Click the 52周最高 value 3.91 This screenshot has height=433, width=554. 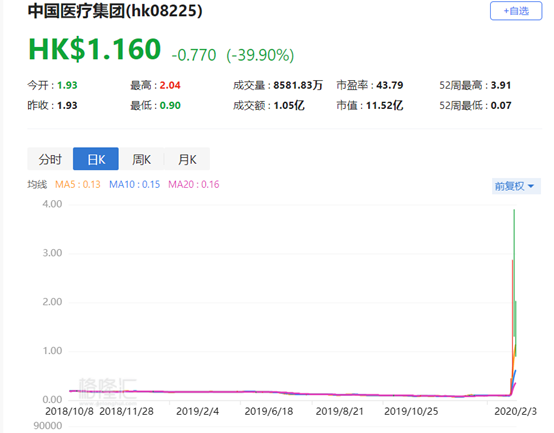501,85
